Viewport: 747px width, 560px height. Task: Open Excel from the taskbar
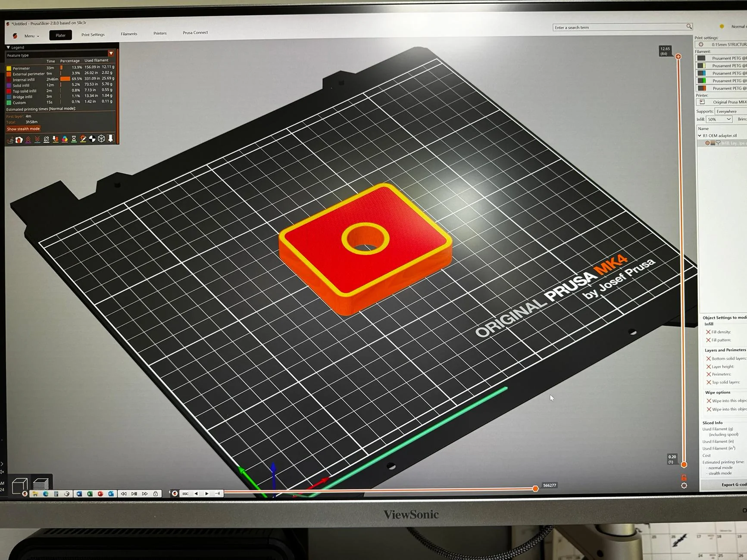pyautogui.click(x=90, y=494)
